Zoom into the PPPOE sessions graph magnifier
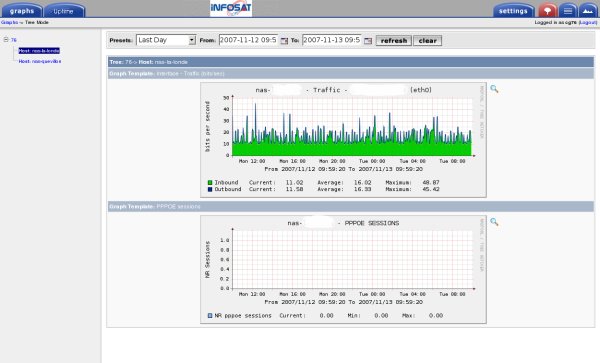This screenshot has width=600, height=363. click(x=494, y=222)
